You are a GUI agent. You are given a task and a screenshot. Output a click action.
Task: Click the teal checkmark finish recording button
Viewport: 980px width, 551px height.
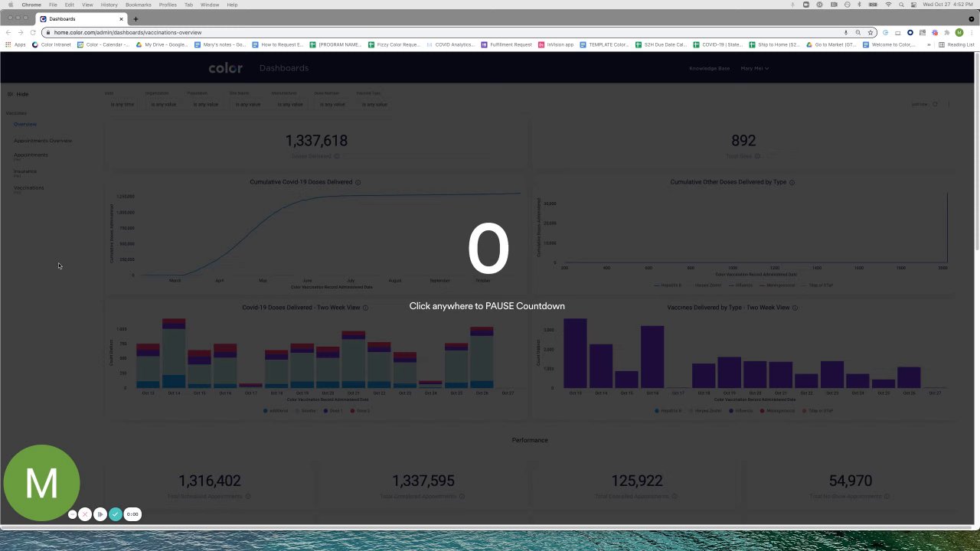(x=116, y=514)
